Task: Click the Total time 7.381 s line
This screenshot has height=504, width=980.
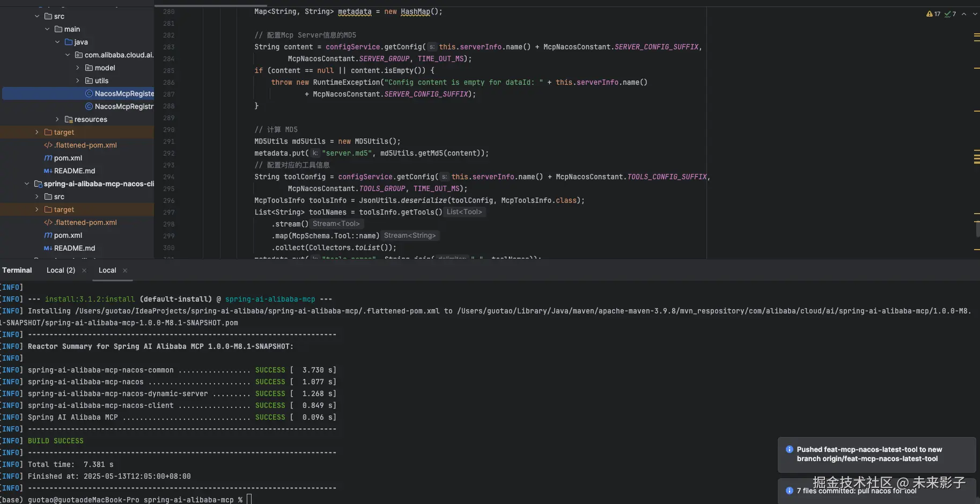Action: (71, 464)
